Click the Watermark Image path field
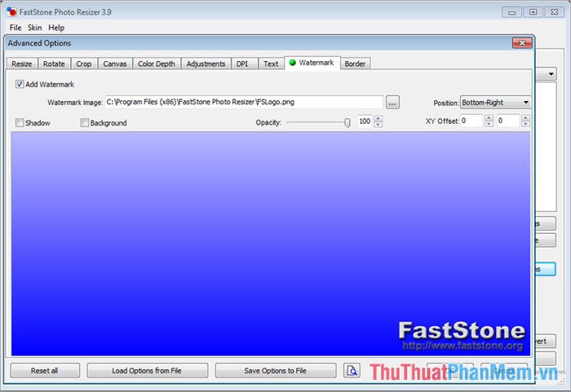571x392 pixels. [244, 102]
